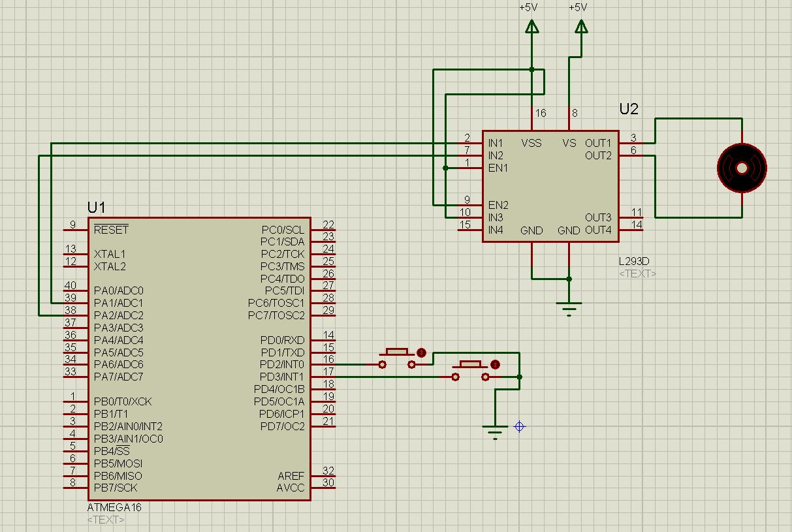The height and width of the screenshot is (532, 792).
Task: Click the AVCC pin 30 on the ATMEGA16
Action: click(x=323, y=488)
